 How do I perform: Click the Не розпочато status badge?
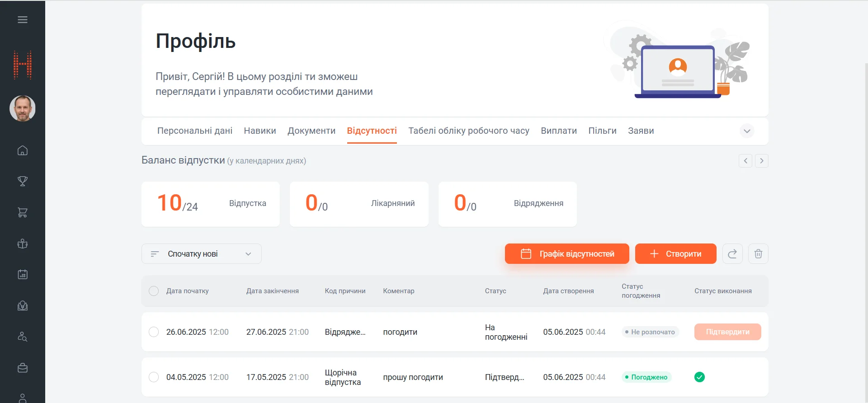(650, 332)
